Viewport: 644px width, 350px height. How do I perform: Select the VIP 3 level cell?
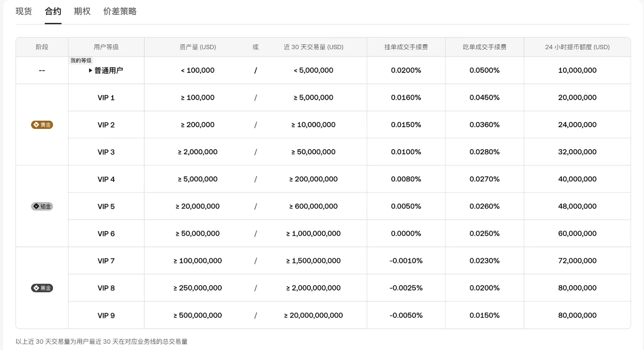[106, 152]
